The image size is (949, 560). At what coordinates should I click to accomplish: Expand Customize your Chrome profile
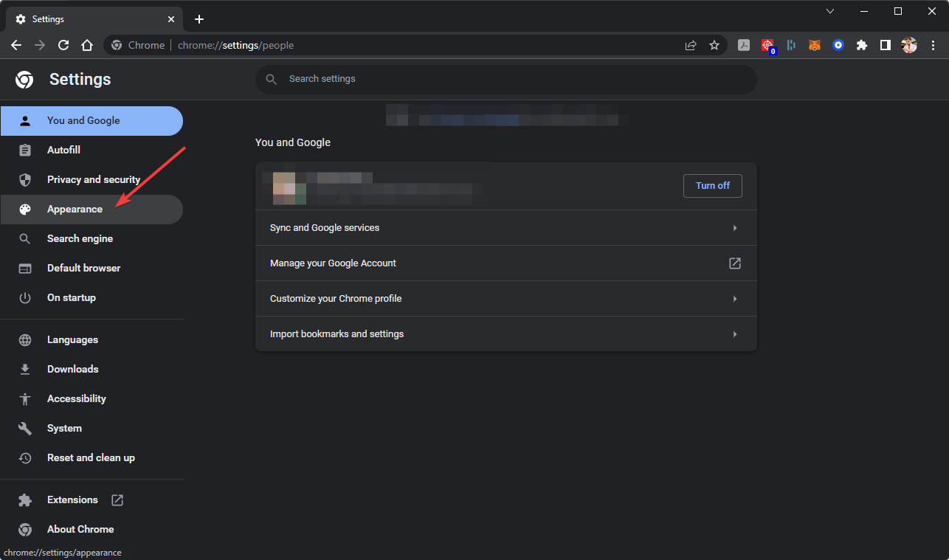pos(506,299)
